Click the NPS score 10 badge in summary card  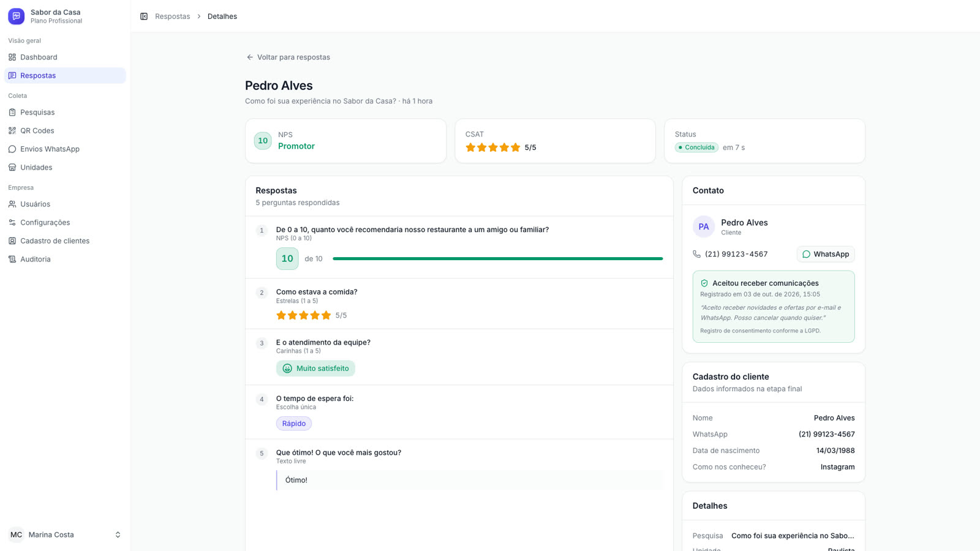263,141
